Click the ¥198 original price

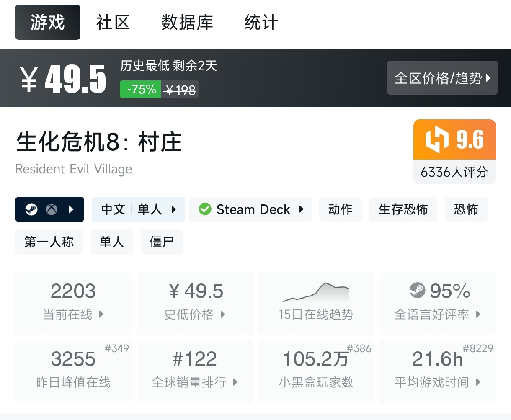pyautogui.click(x=181, y=90)
